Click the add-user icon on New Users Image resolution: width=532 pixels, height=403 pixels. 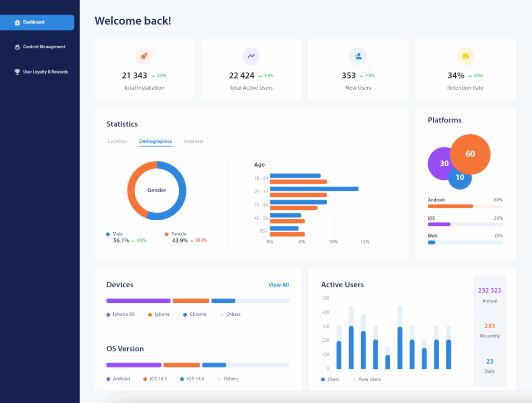[358, 56]
